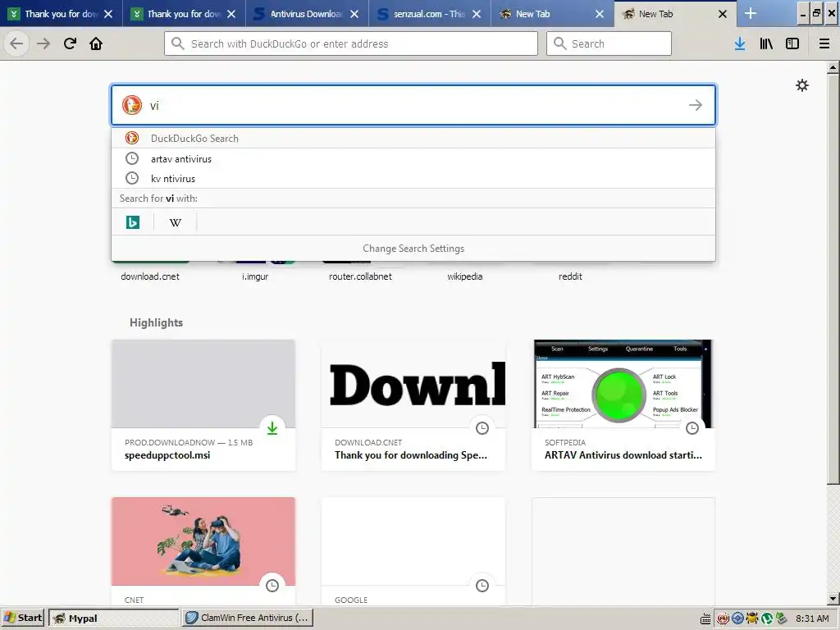Viewport: 840px width, 630px height.
Task: Open the Thank you for downloading Spe... highlight
Action: [413, 405]
